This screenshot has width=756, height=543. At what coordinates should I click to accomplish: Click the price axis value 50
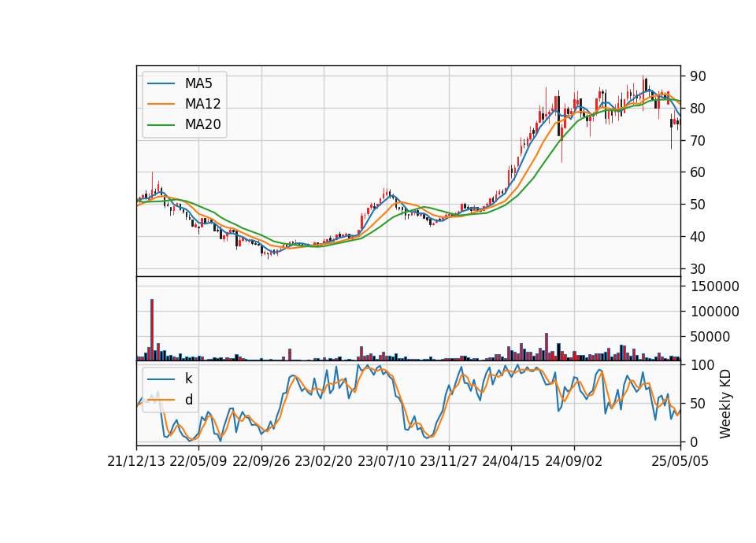click(x=699, y=205)
